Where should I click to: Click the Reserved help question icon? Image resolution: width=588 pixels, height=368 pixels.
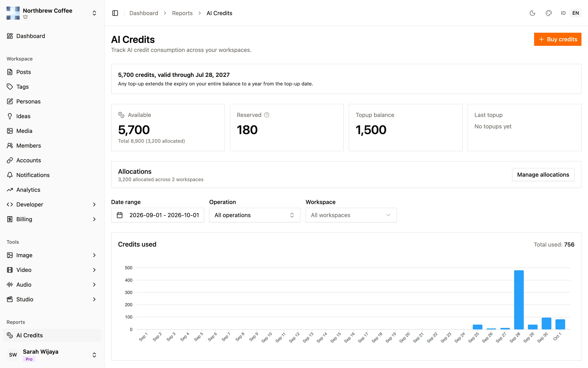pos(267,115)
